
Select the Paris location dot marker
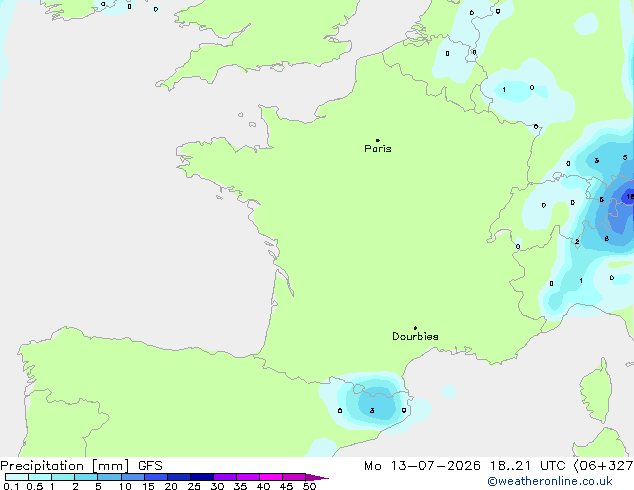[x=378, y=140]
